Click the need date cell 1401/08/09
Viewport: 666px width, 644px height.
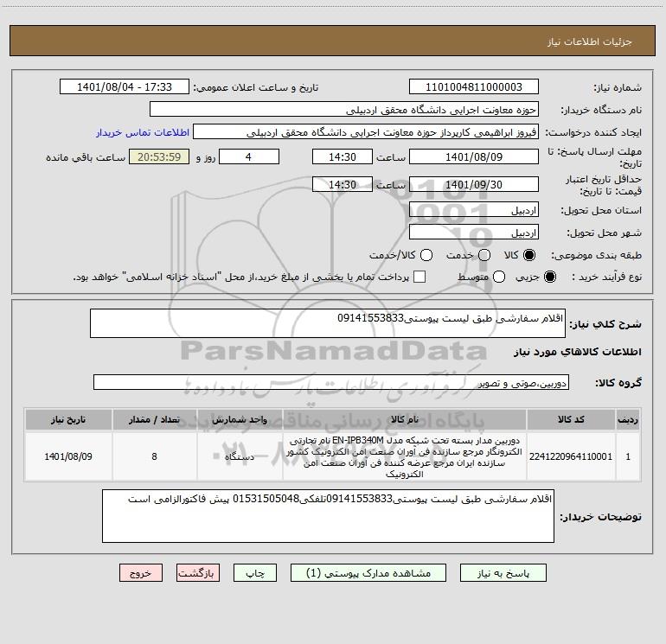tap(68, 456)
